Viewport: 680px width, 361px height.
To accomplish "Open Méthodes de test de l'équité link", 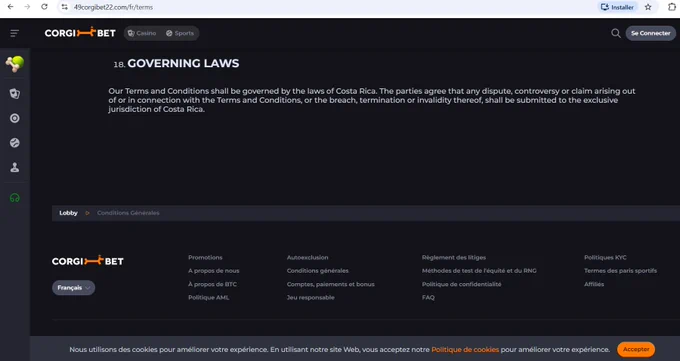I will point(479,271).
